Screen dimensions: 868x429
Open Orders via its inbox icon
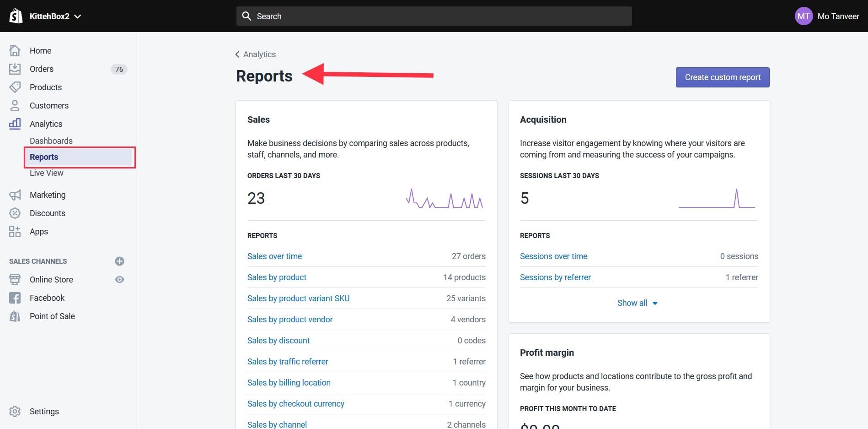pos(15,69)
